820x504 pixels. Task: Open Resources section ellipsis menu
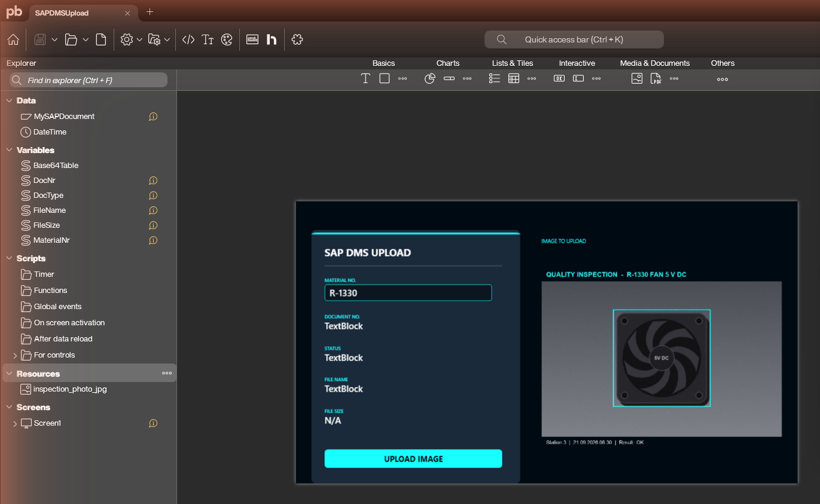pyautogui.click(x=167, y=373)
